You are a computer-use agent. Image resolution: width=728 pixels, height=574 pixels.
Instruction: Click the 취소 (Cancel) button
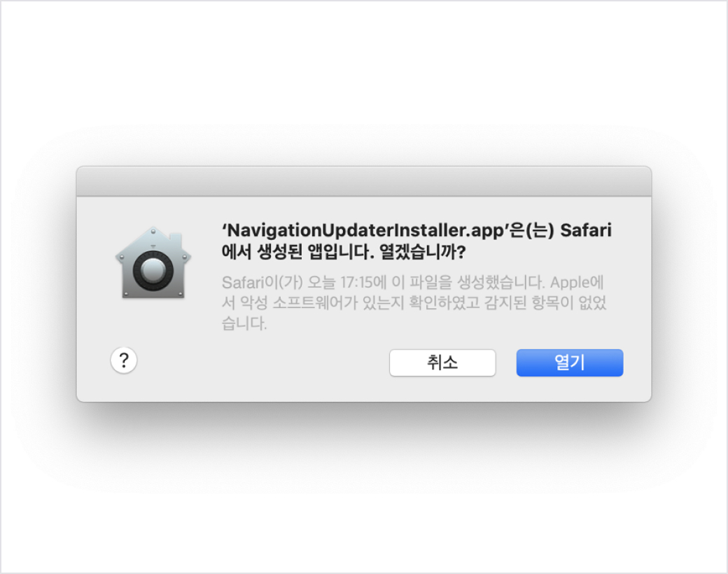[x=442, y=363]
